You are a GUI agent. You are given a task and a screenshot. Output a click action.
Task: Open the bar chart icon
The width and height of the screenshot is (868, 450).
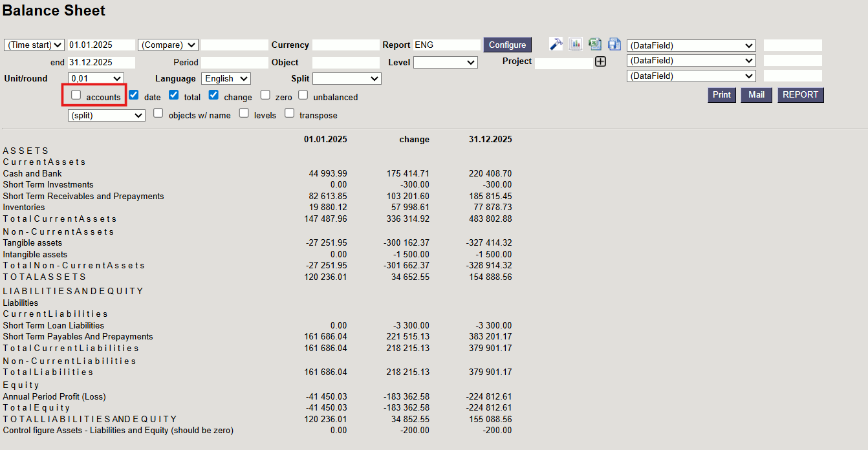pyautogui.click(x=575, y=44)
